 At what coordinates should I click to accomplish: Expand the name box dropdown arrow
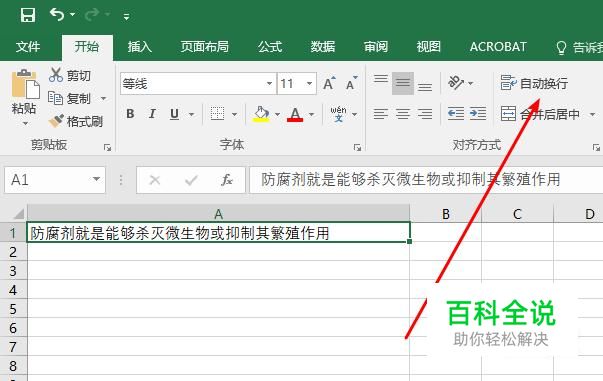point(97,179)
